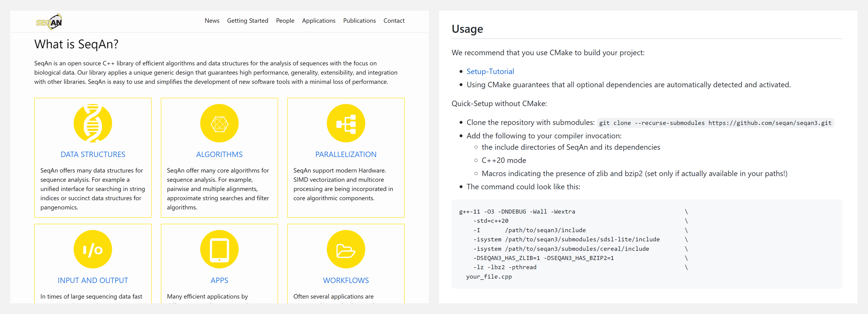This screenshot has width=868, height=314.
Task: Open the Getting Started menu item
Action: [248, 21]
